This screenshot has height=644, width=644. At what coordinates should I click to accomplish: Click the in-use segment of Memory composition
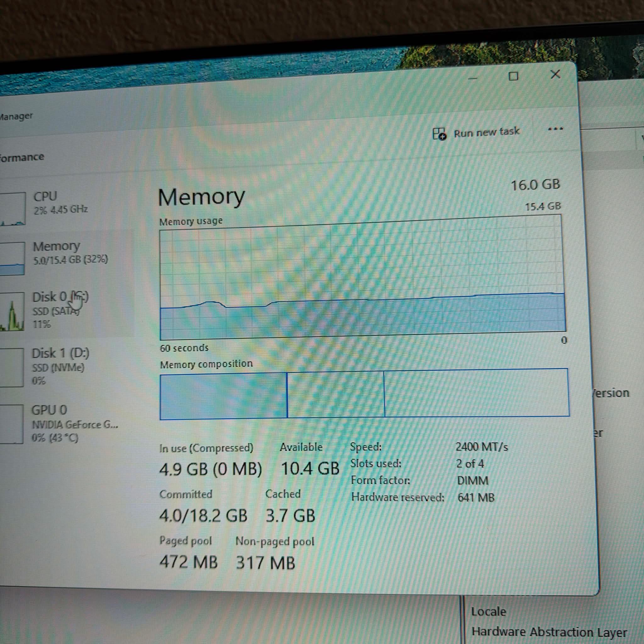pos(223,396)
